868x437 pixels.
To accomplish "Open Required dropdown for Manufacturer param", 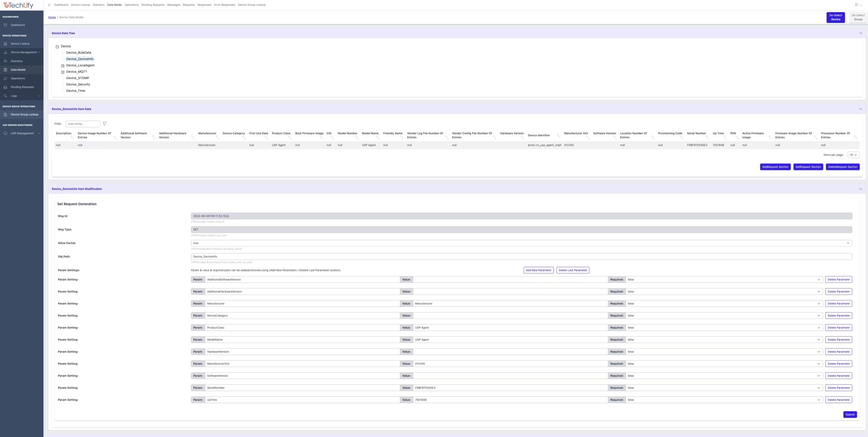I will (x=724, y=304).
